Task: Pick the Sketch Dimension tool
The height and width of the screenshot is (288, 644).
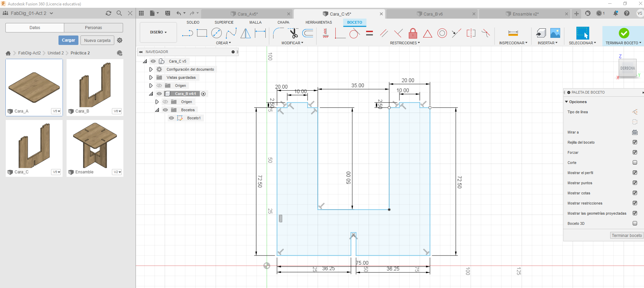Action: [260, 33]
